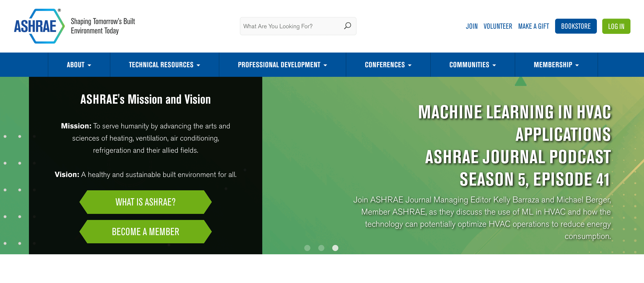Click the BECOME A MEMBER button
This screenshot has width=644, height=283.
[146, 232]
